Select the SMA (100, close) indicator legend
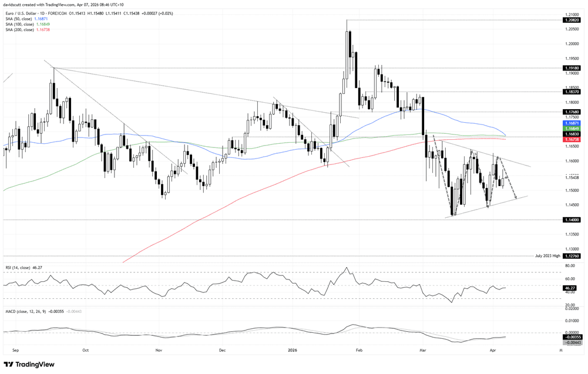This screenshot has width=588, height=374. tap(28, 24)
